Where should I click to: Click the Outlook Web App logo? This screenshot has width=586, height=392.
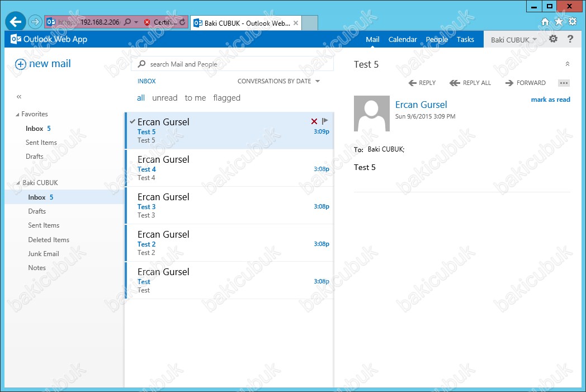pos(49,39)
